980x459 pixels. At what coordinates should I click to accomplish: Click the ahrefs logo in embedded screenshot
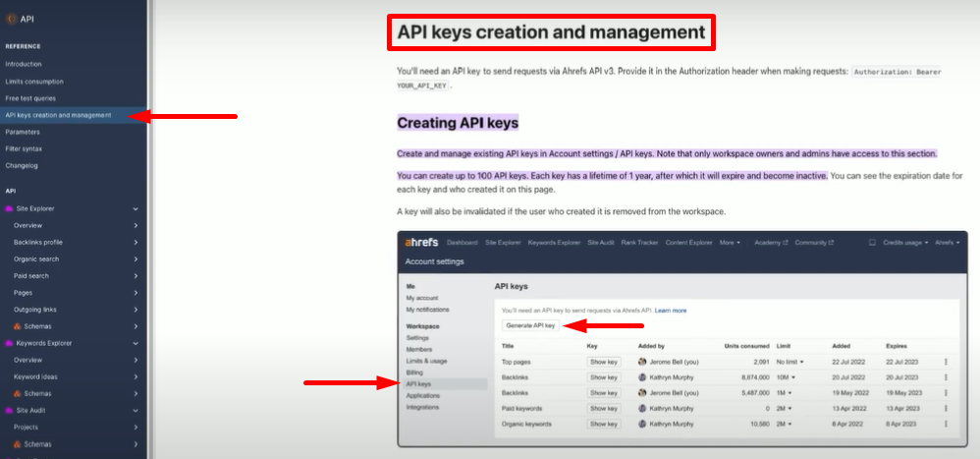pyautogui.click(x=422, y=243)
